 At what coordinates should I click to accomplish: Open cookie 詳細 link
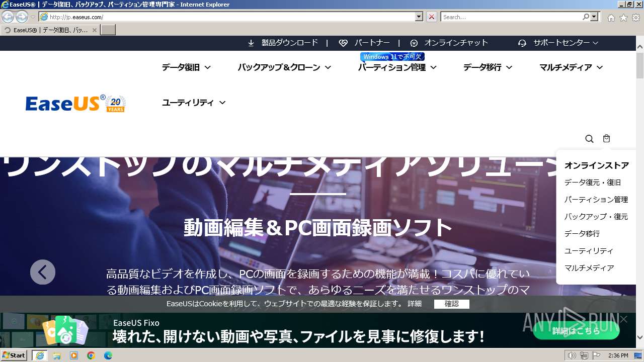click(x=415, y=304)
